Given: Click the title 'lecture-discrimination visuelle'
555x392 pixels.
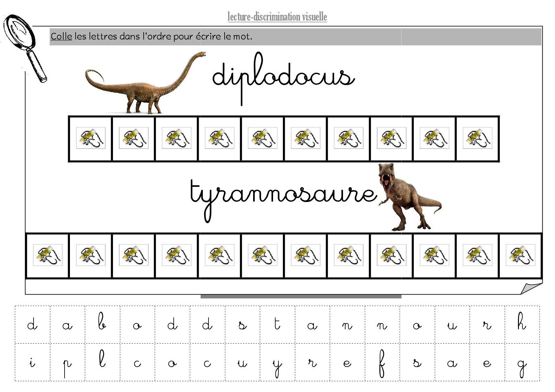Looking at the screenshot, I should click(277, 17).
